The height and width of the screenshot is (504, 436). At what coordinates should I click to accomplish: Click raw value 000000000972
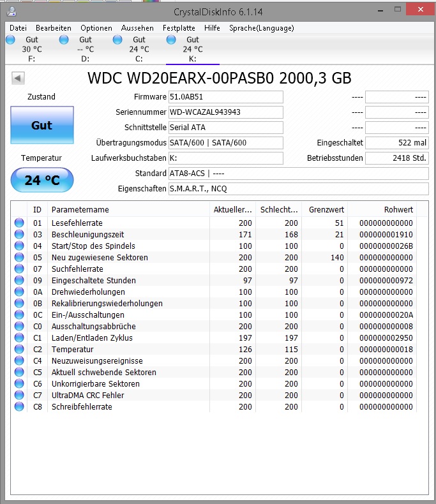click(x=386, y=281)
